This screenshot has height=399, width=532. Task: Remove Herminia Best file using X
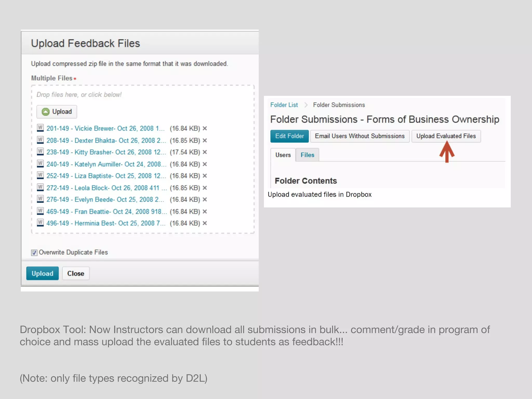[x=205, y=223]
